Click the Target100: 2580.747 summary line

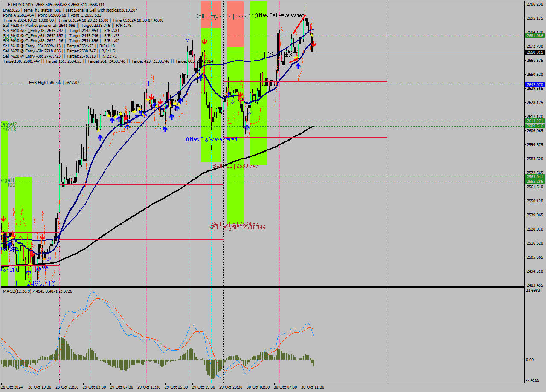pos(108,61)
